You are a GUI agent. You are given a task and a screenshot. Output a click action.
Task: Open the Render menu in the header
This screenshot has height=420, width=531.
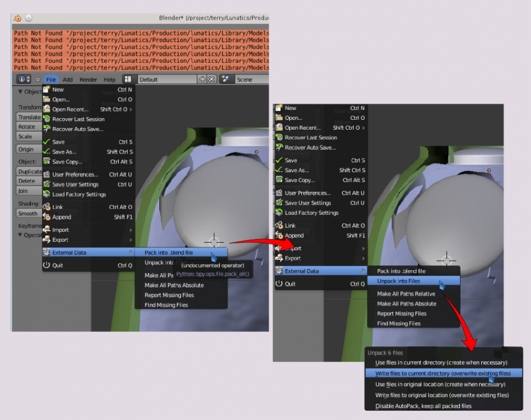[x=89, y=79]
